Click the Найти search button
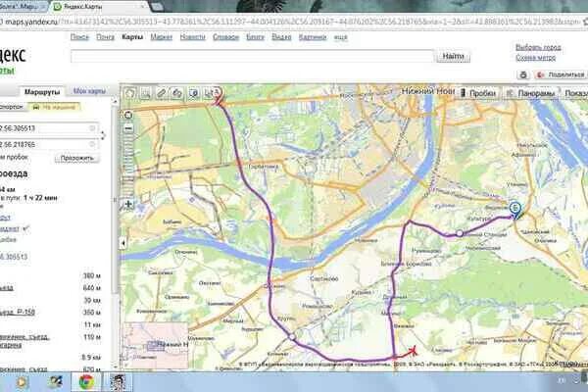 click(453, 56)
